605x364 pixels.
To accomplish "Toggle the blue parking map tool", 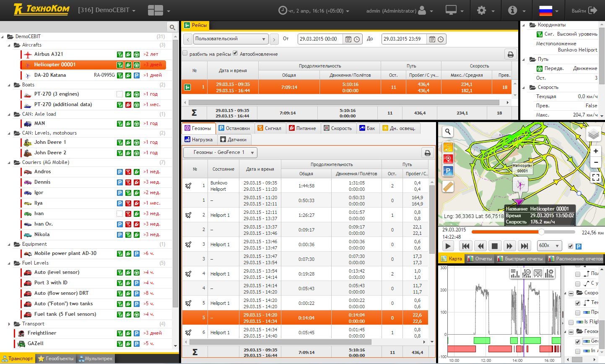I will coord(448,171).
